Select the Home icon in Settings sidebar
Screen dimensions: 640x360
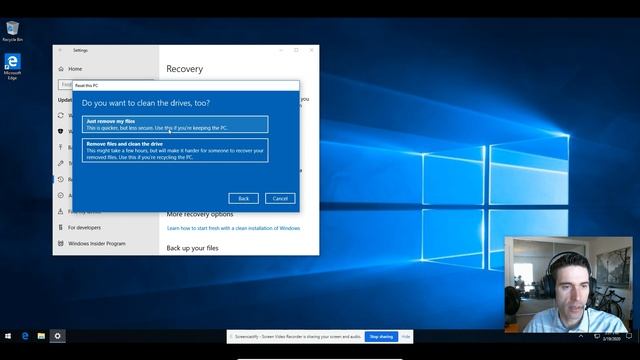[61, 69]
